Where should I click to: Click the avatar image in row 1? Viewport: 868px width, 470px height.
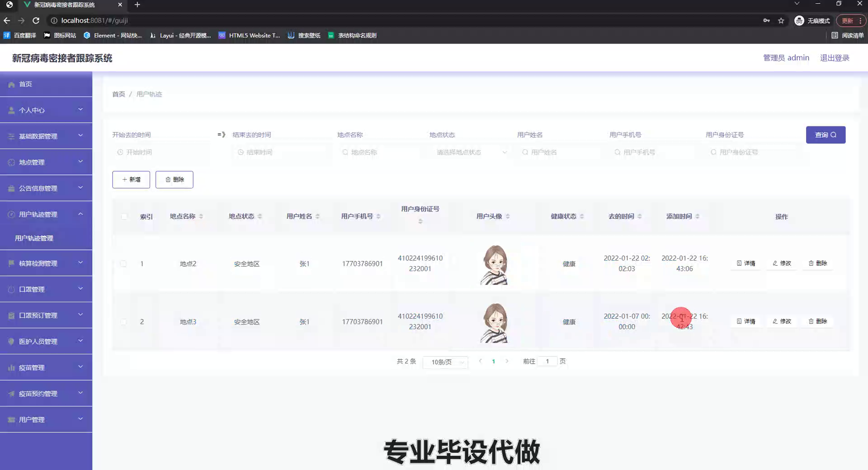pos(494,265)
